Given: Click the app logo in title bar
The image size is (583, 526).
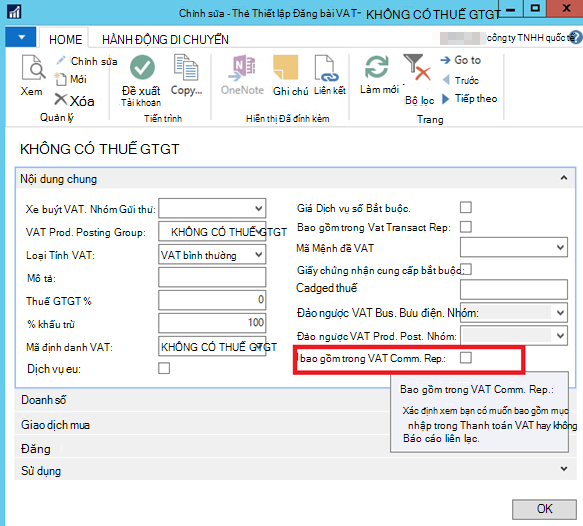Looking at the screenshot, I should pos(14,12).
